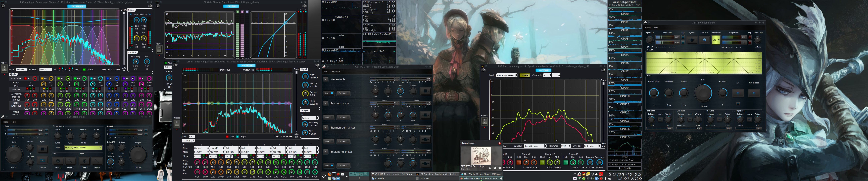Open Help menu in Calf stereo tools
The height and width of the screenshot is (181, 868).
coord(14,122)
